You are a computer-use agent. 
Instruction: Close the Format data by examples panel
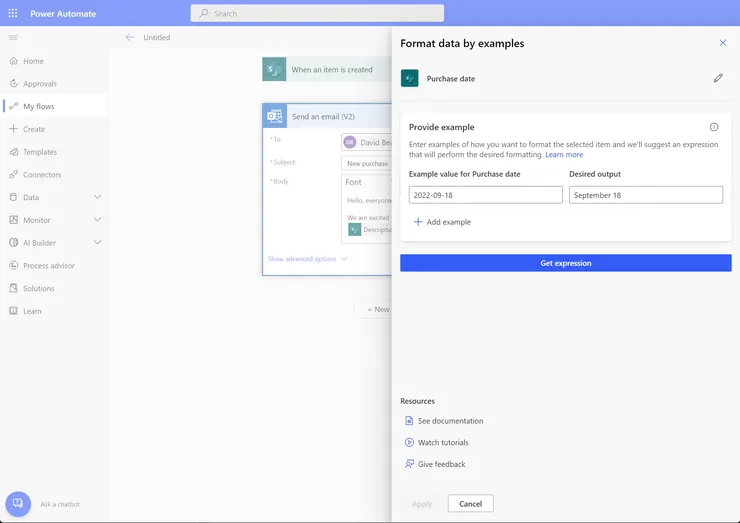pos(723,43)
